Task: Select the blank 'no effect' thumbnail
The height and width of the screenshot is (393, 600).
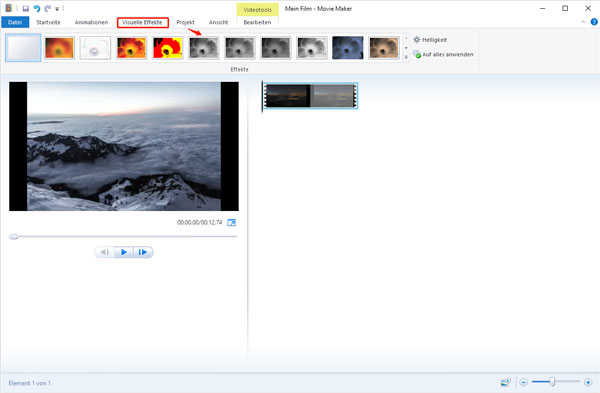Action: (23, 48)
